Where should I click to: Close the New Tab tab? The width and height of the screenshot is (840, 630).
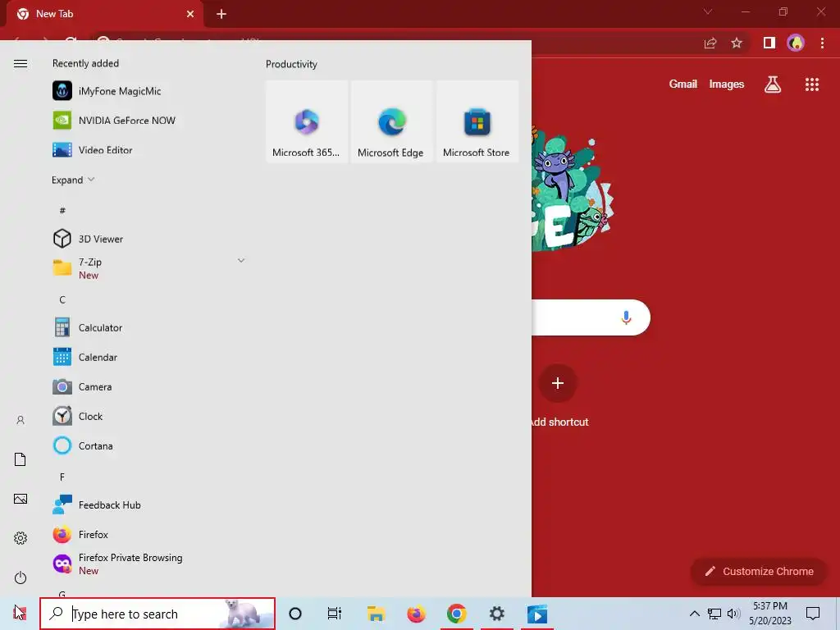(x=190, y=14)
